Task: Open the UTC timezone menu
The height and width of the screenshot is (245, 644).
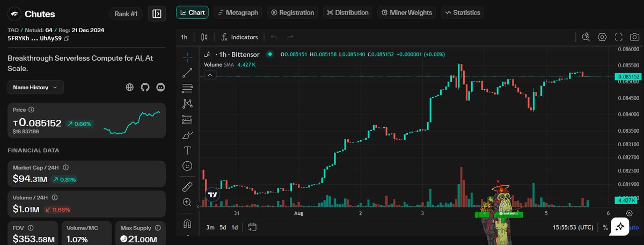Action: [574, 228]
